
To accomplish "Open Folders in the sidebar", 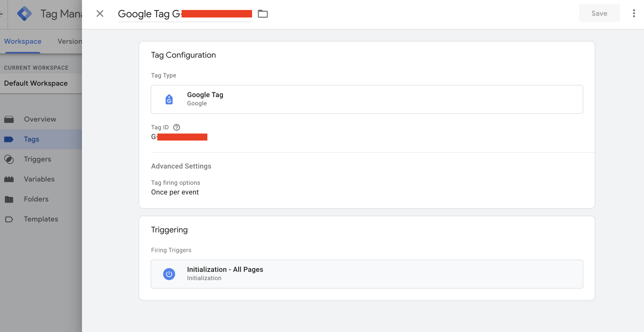I will pyautogui.click(x=41, y=199).
